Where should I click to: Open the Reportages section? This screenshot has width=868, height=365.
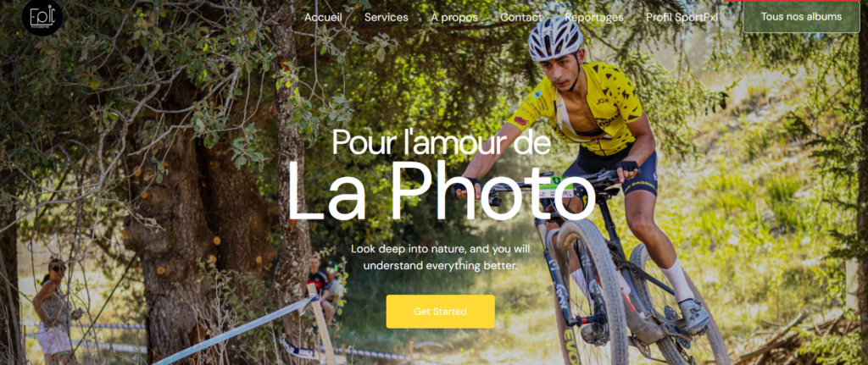[x=594, y=17]
